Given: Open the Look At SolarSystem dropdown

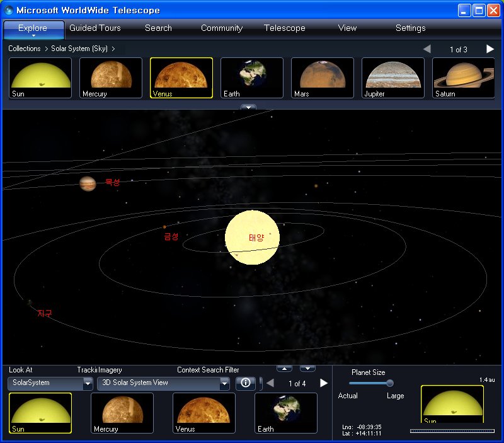Looking at the screenshot, I should pyautogui.click(x=50, y=383).
